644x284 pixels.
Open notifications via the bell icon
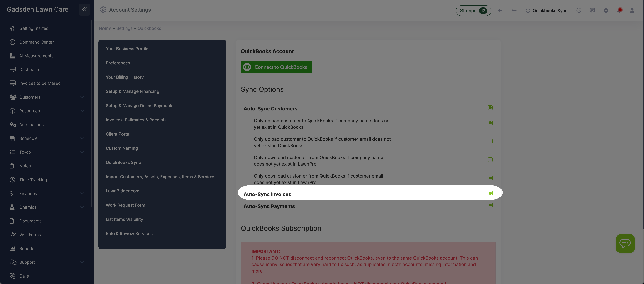click(620, 11)
